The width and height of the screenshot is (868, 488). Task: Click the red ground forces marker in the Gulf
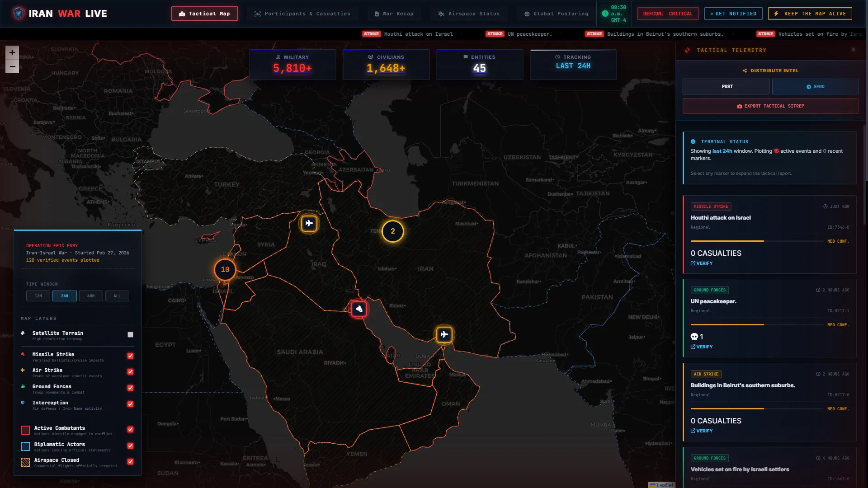click(359, 309)
